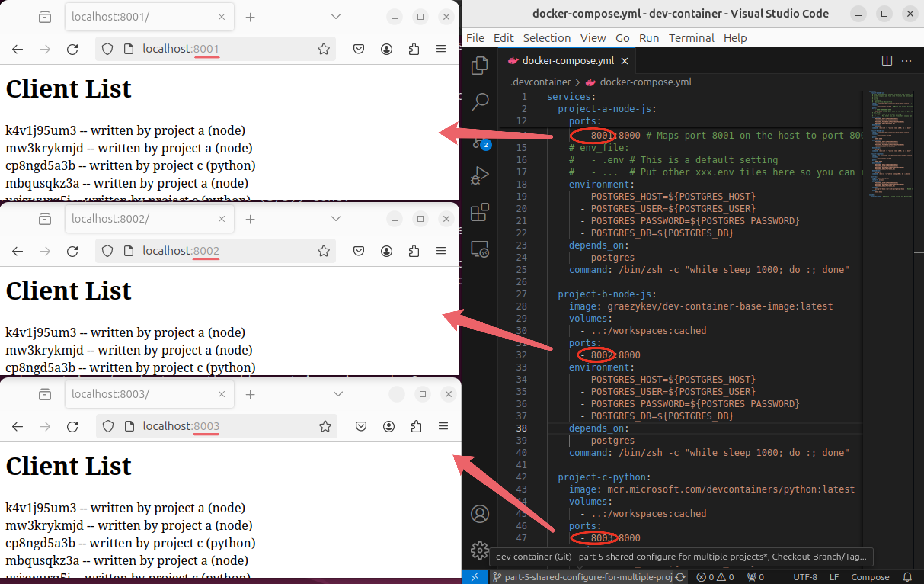Click the Manage gear icon
924x584 pixels.
(479, 550)
